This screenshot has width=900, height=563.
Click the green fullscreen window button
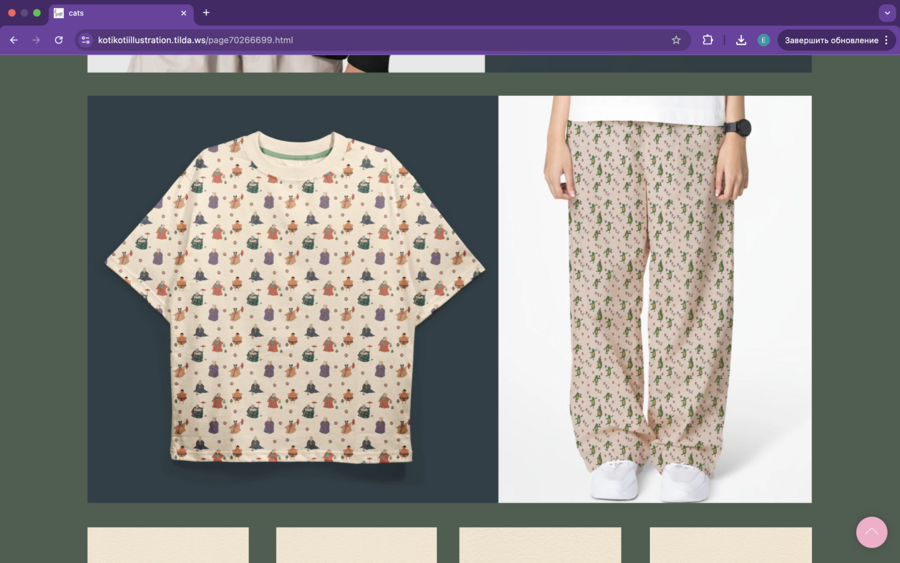37,13
